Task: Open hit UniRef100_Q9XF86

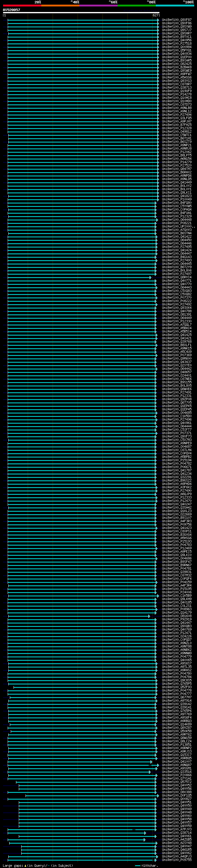Action: (x=177, y=23)
